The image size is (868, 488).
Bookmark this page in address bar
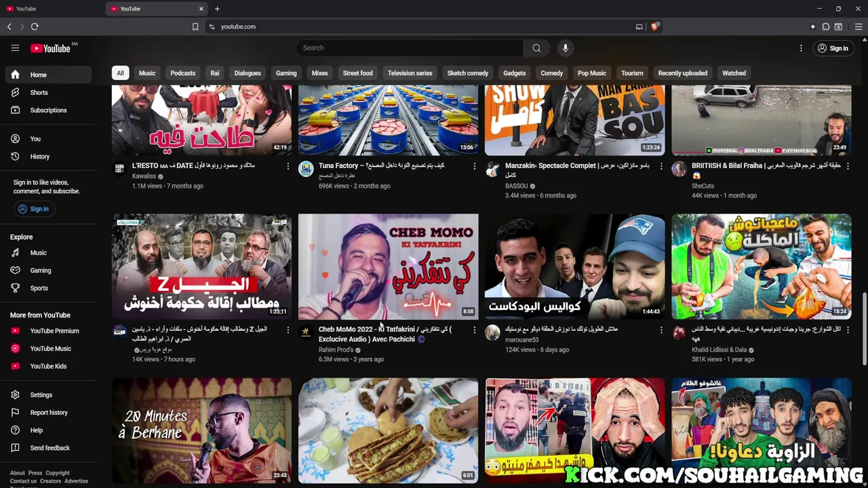tap(195, 26)
